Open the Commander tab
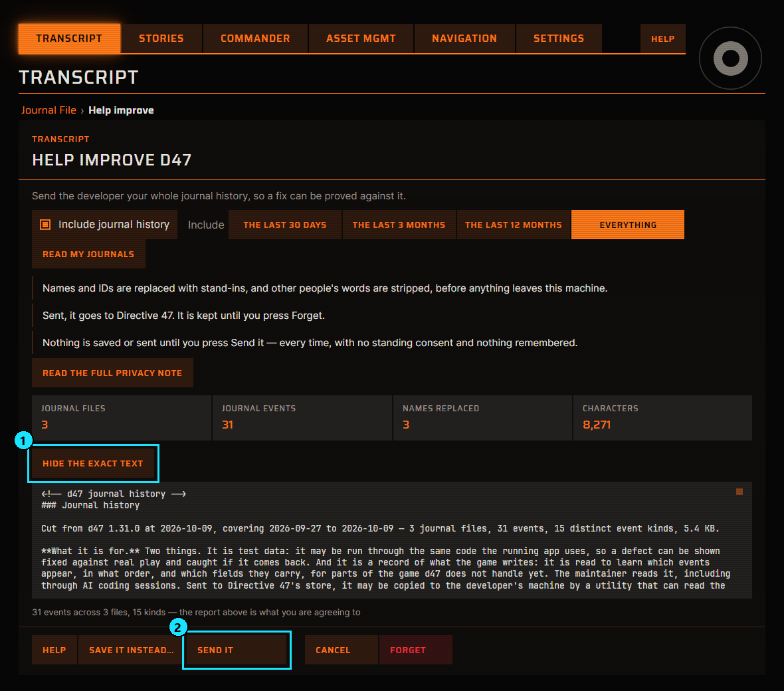784x691 pixels. [255, 39]
